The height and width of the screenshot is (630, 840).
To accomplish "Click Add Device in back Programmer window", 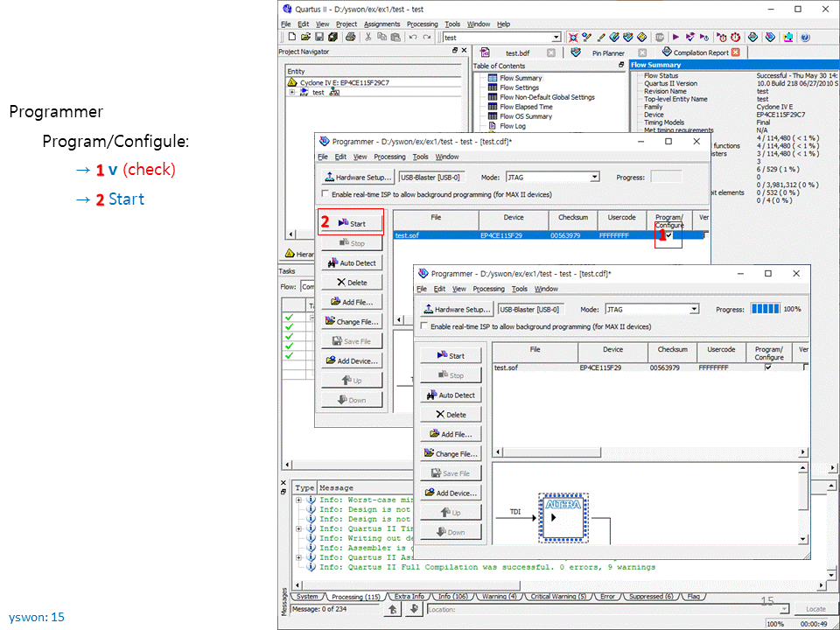I will click(352, 361).
